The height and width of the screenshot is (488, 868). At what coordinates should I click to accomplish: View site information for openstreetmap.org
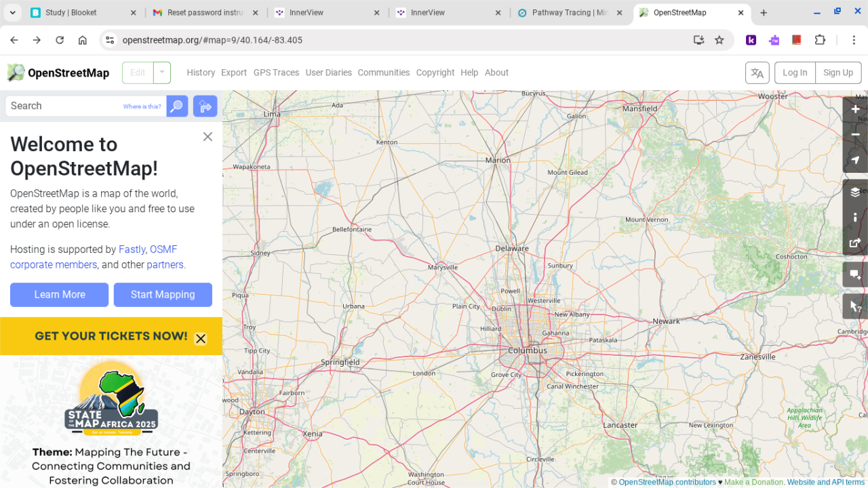pyautogui.click(x=110, y=40)
